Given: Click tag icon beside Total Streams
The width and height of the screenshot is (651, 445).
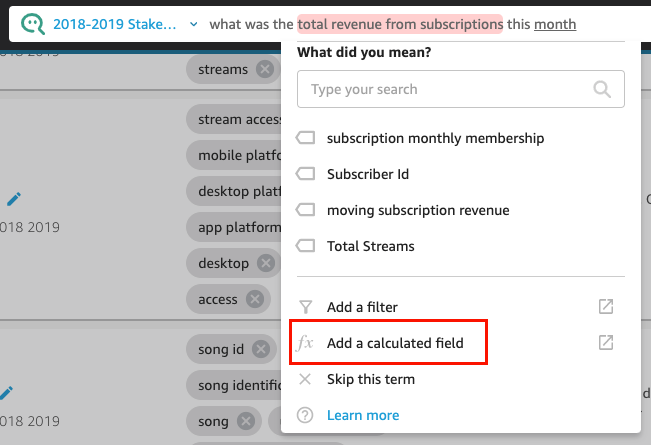Looking at the screenshot, I should [305, 246].
